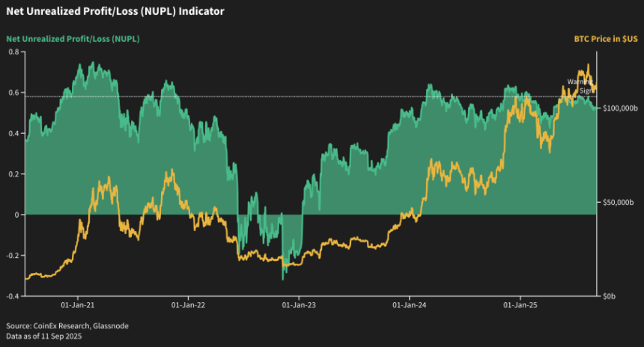Select the 0.2 left axis tick
This screenshot has width=644, height=347.
pos(13,174)
